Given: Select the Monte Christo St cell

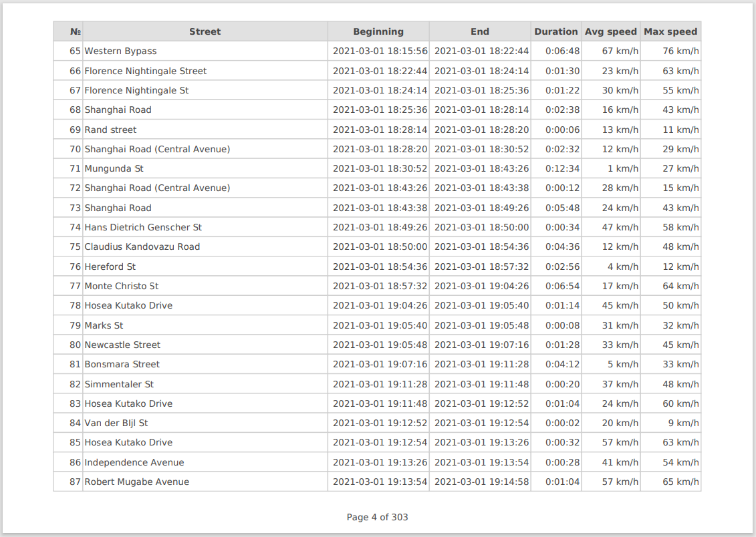Looking at the screenshot, I should tap(122, 287).
